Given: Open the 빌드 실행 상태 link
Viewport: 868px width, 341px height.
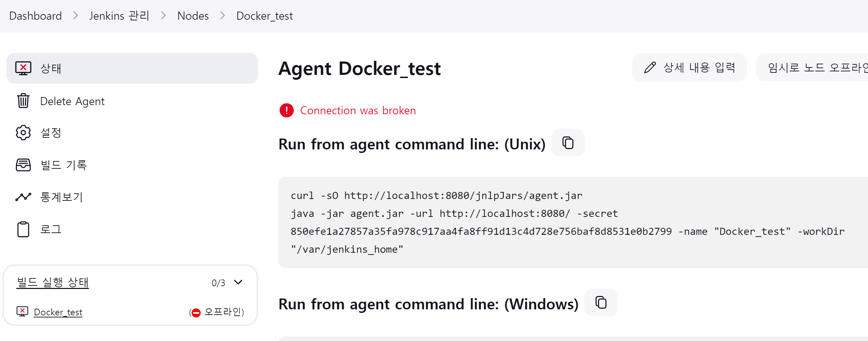Looking at the screenshot, I should coord(53,282).
